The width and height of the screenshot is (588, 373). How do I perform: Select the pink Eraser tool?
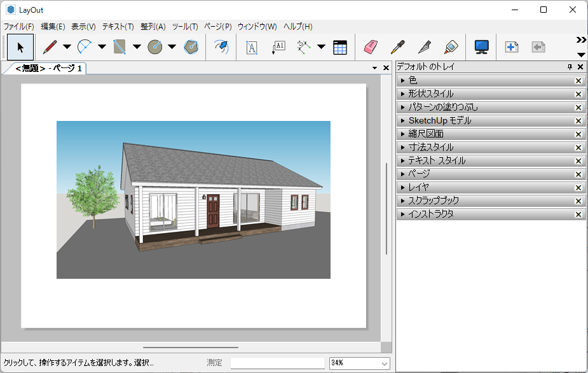pyautogui.click(x=371, y=47)
